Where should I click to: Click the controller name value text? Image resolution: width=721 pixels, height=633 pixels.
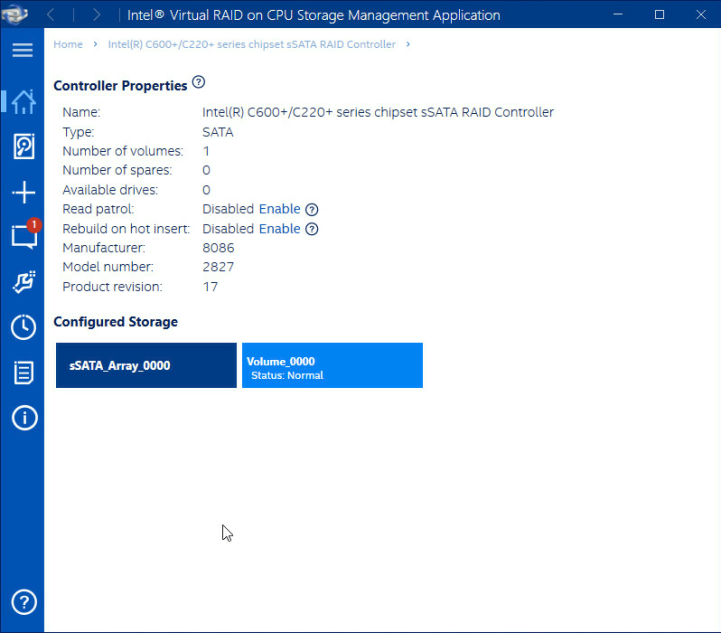pos(378,113)
